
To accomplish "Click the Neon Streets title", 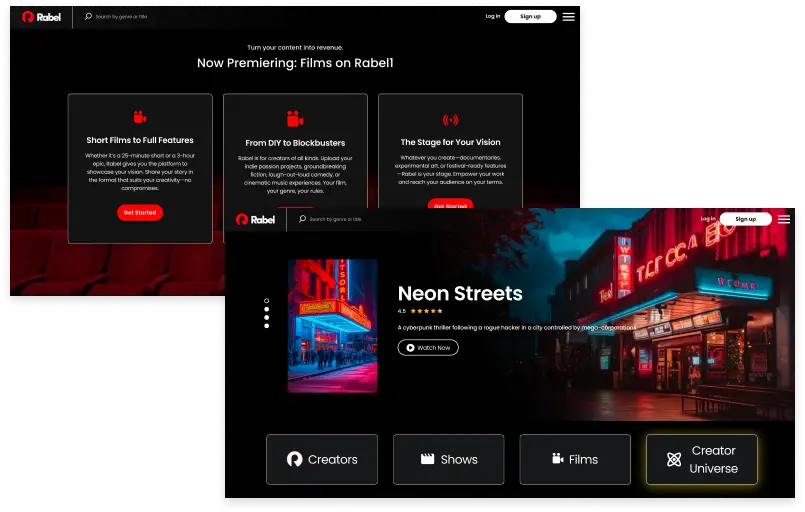I will (460, 293).
